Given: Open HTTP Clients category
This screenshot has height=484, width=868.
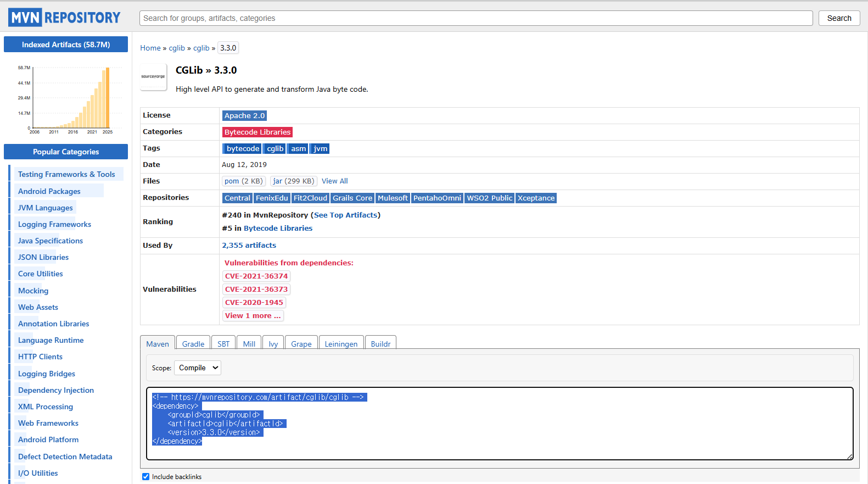Looking at the screenshot, I should [41, 357].
